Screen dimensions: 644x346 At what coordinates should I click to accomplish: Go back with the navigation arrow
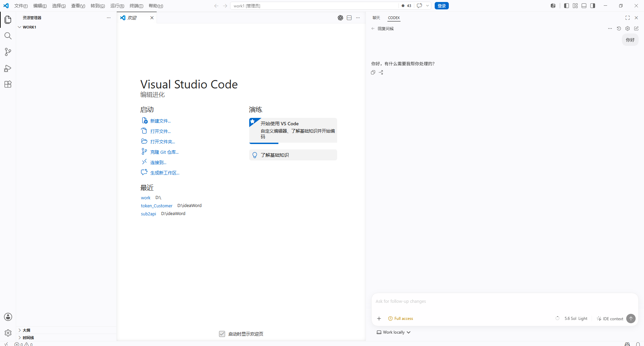tap(216, 6)
